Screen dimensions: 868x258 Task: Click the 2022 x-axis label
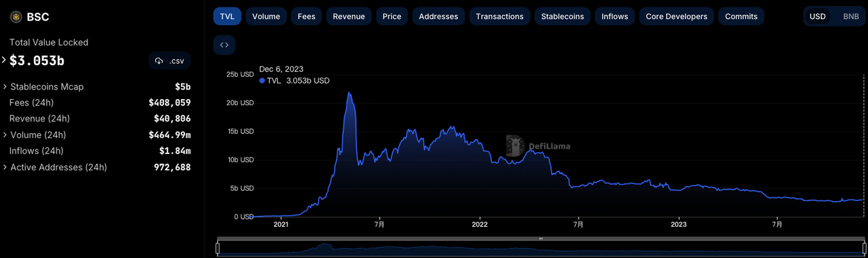[479, 224]
